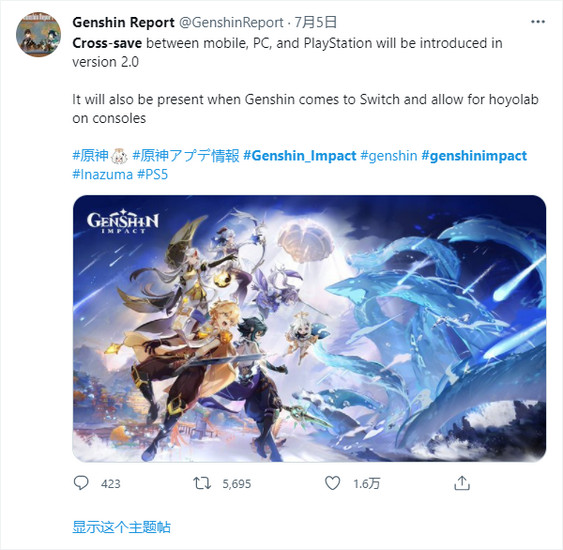Click the reply speech bubble icon
Screen dimensions: 563x550
pos(81,483)
